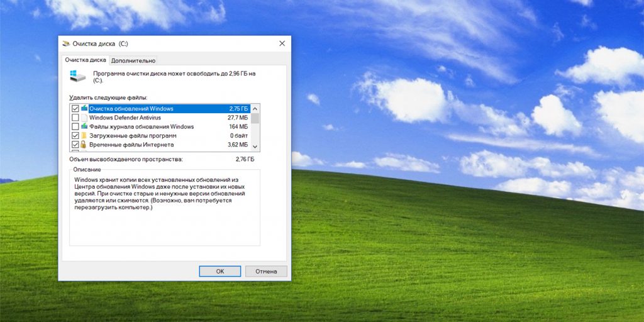644x322 pixels.
Task: Select the Очистка обновлений Windows row
Action: click(160, 109)
